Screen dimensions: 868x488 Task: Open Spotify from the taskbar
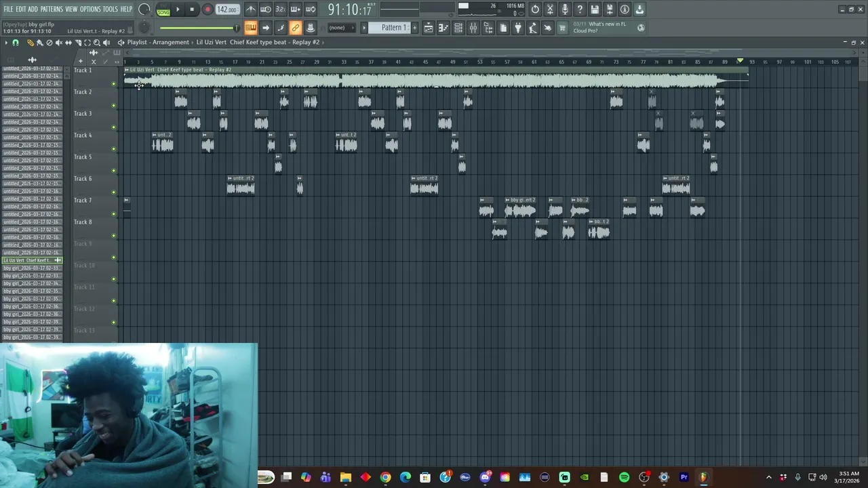coord(624,477)
